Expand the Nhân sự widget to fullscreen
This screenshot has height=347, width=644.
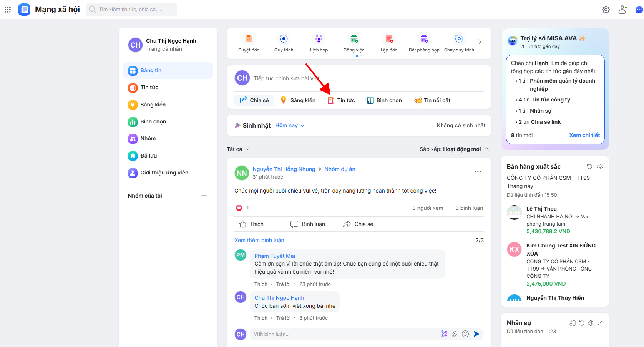pos(600,323)
